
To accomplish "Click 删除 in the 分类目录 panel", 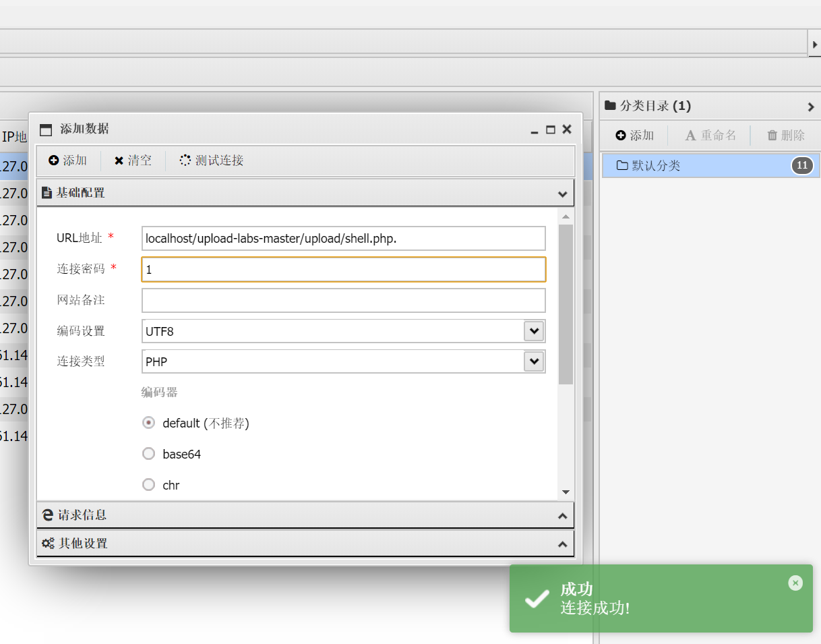I will pos(786,136).
